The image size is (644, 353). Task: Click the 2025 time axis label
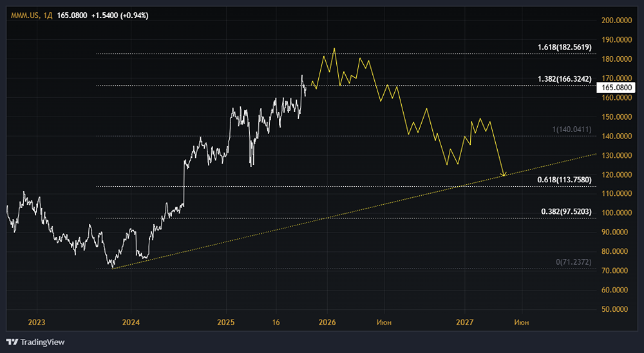226,322
